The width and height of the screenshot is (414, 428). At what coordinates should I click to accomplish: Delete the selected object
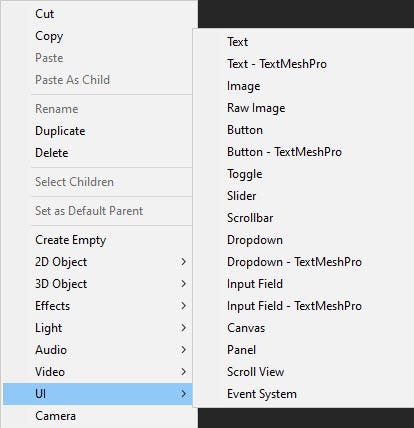52,153
